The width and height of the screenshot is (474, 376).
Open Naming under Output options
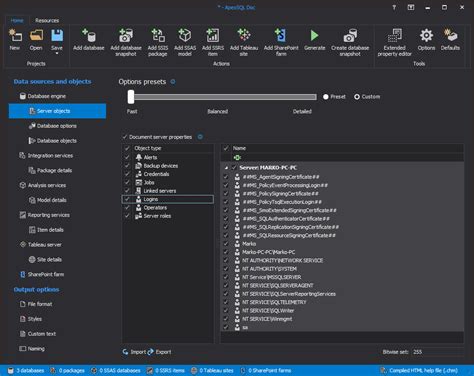36,349
